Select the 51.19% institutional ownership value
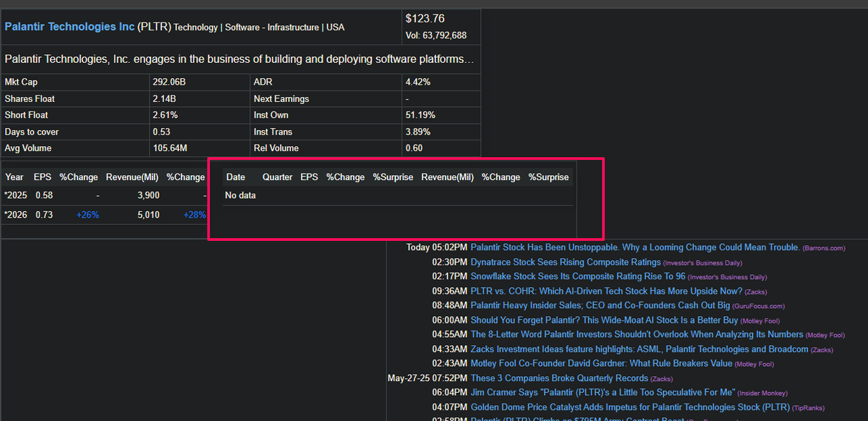 point(420,116)
